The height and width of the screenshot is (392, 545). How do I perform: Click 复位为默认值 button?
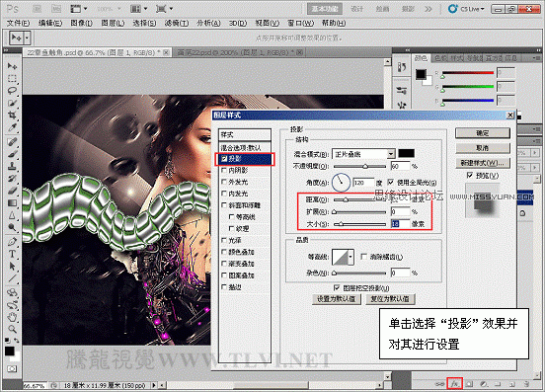tap(390, 299)
